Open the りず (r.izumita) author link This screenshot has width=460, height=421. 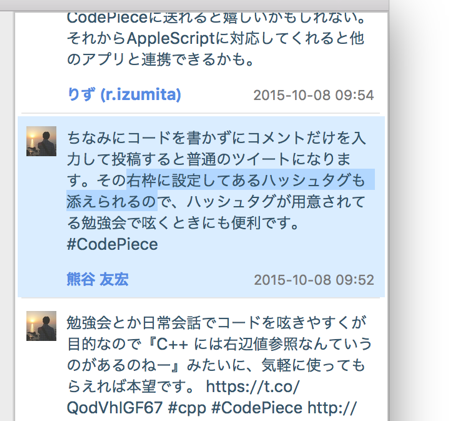tap(124, 95)
